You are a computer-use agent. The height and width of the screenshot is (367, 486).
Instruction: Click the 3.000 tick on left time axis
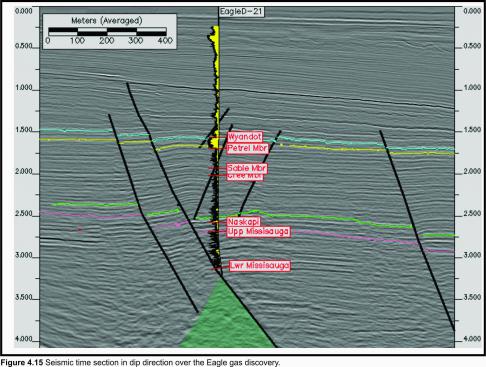(24, 255)
